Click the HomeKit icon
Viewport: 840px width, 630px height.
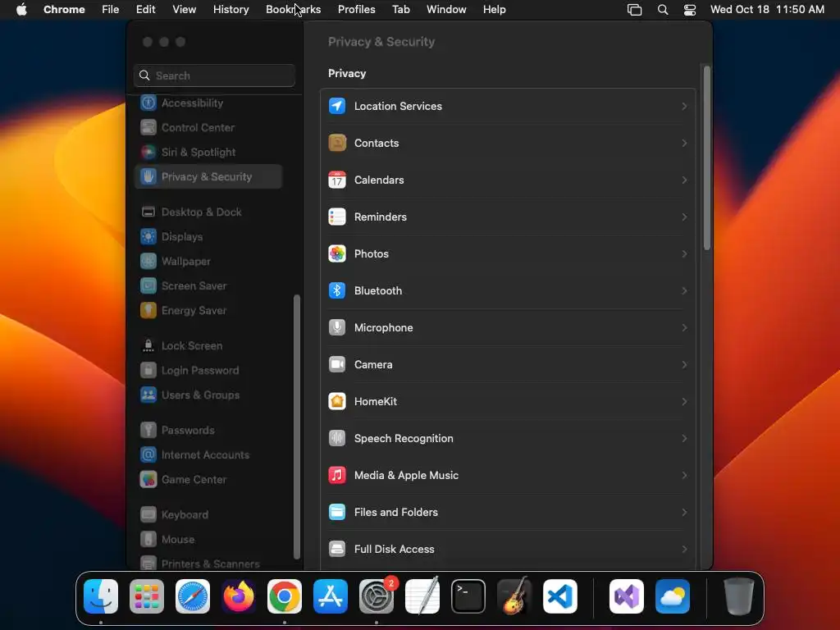[337, 401]
